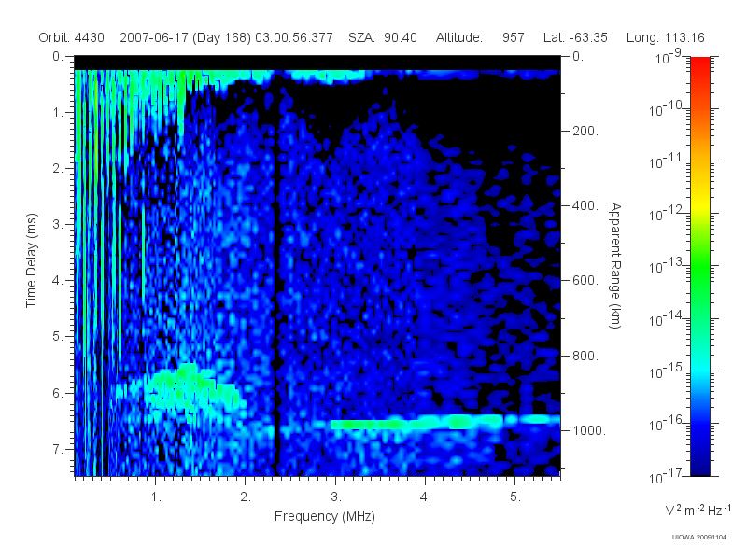The image size is (747, 560).
Task: Click the 'Orbit: 4430' header text
Action: point(72,37)
